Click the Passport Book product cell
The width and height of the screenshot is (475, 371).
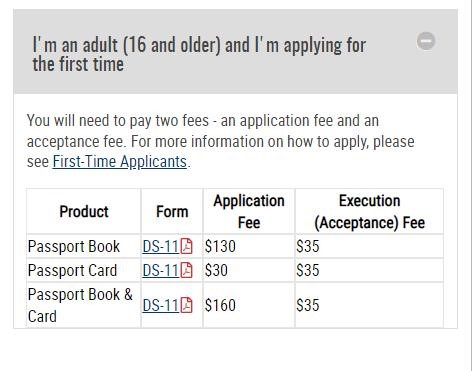coord(84,247)
